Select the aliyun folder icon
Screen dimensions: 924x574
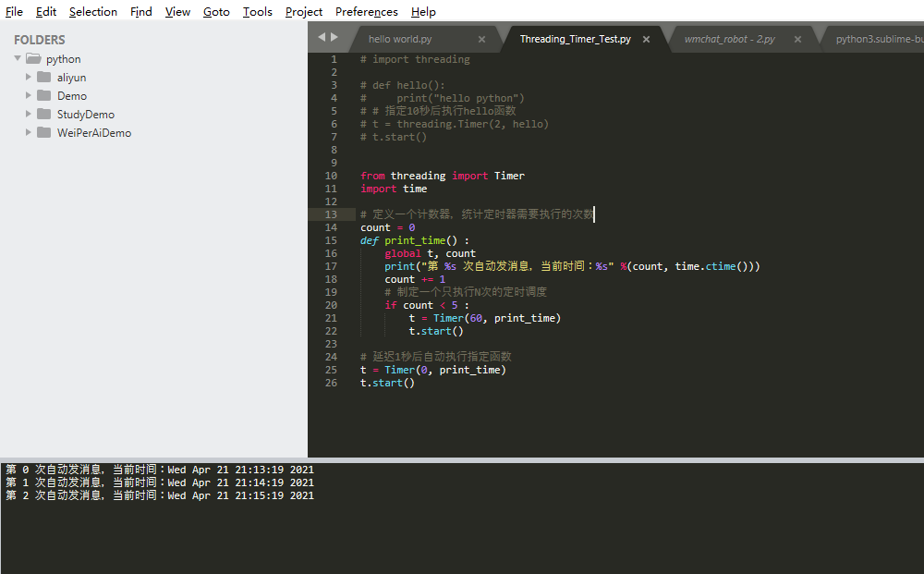[x=43, y=77]
